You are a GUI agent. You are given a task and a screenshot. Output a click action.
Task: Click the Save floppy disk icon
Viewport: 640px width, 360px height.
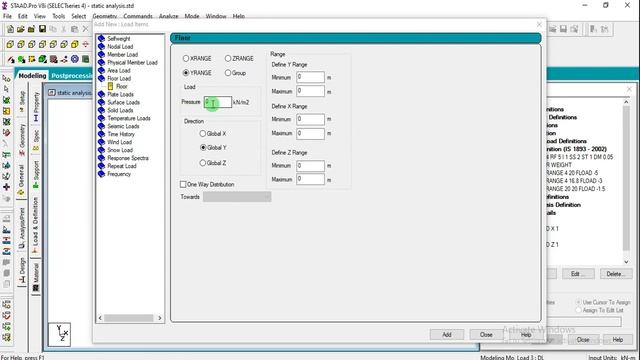(x=42, y=29)
